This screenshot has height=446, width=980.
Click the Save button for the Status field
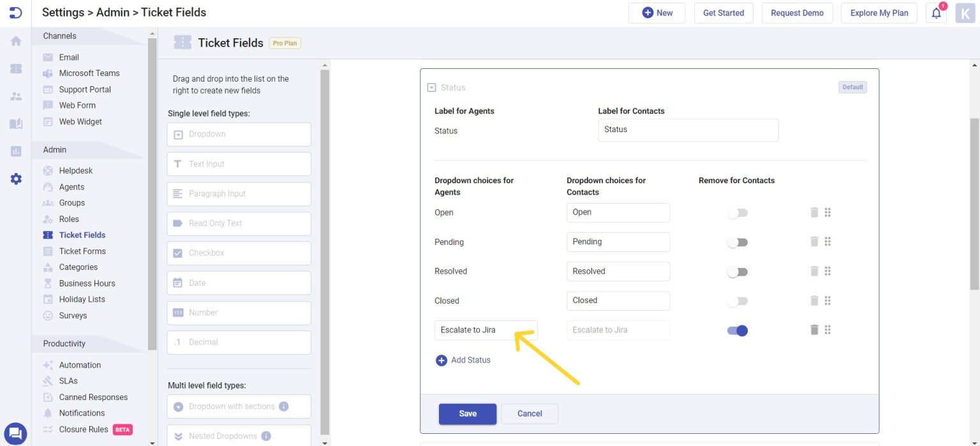[x=467, y=413]
